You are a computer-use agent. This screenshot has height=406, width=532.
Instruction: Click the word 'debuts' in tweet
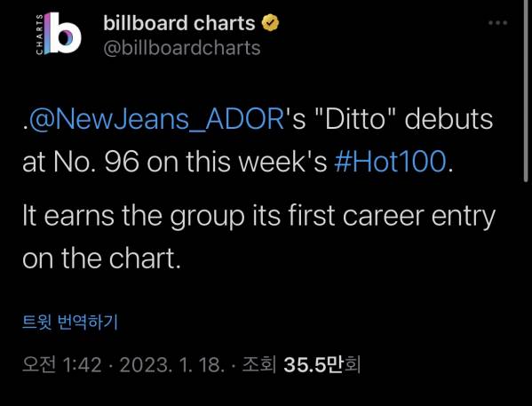(449, 119)
